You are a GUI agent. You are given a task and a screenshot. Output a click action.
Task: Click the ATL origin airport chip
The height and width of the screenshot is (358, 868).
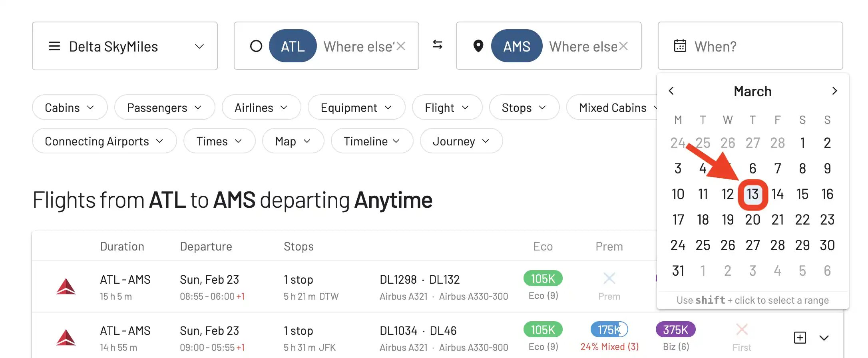[x=293, y=46]
